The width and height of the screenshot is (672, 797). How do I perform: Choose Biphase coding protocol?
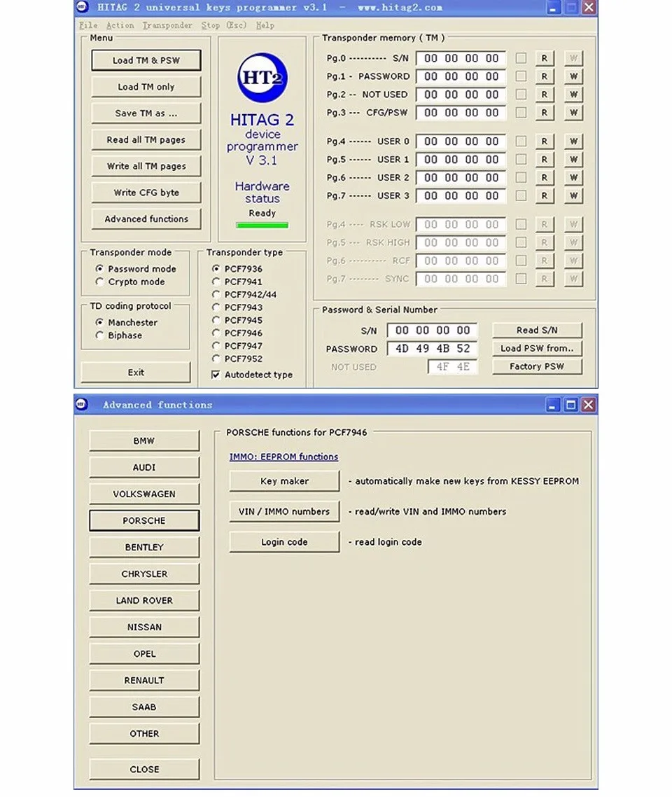pos(99,335)
